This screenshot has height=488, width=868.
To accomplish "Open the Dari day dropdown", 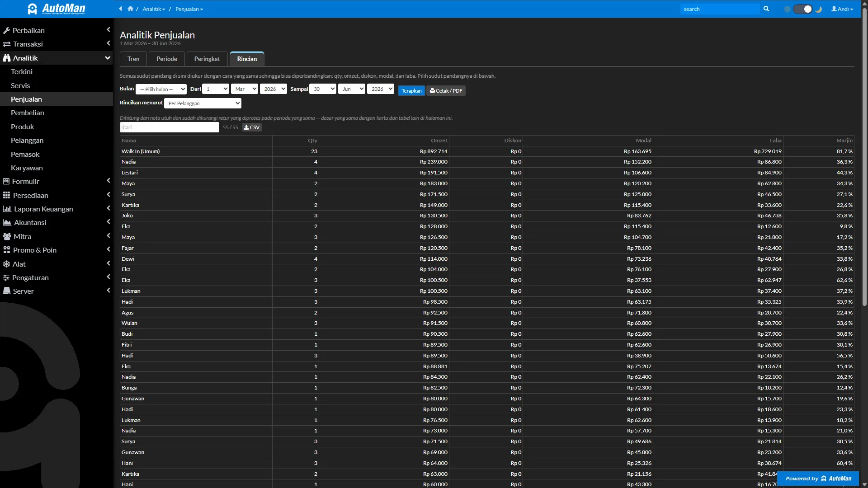I will (216, 89).
